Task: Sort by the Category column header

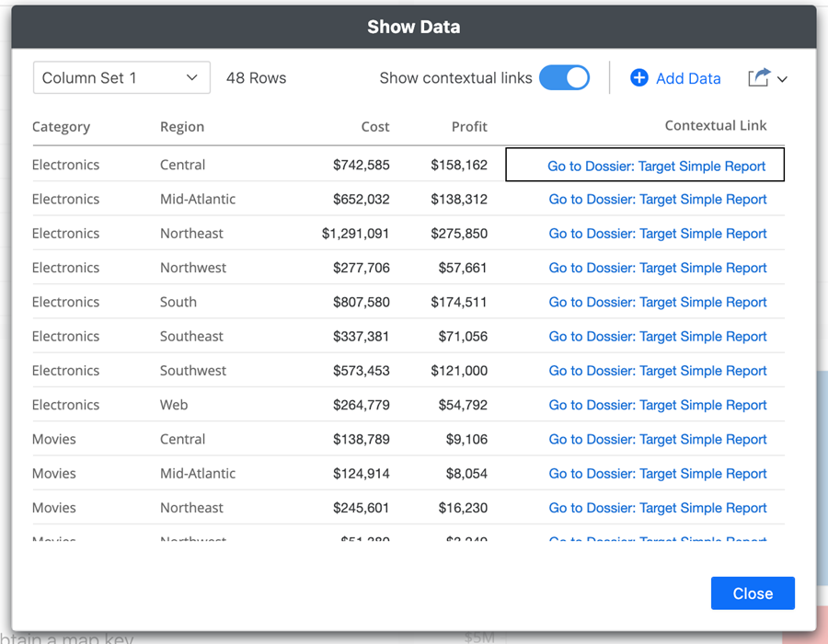Action: (61, 127)
